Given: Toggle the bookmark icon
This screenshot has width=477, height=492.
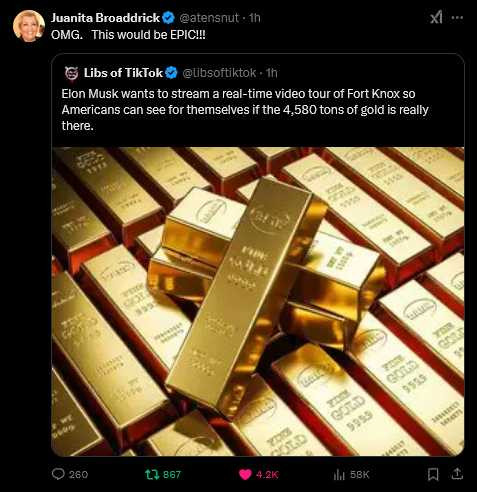Looking at the screenshot, I should (433, 474).
